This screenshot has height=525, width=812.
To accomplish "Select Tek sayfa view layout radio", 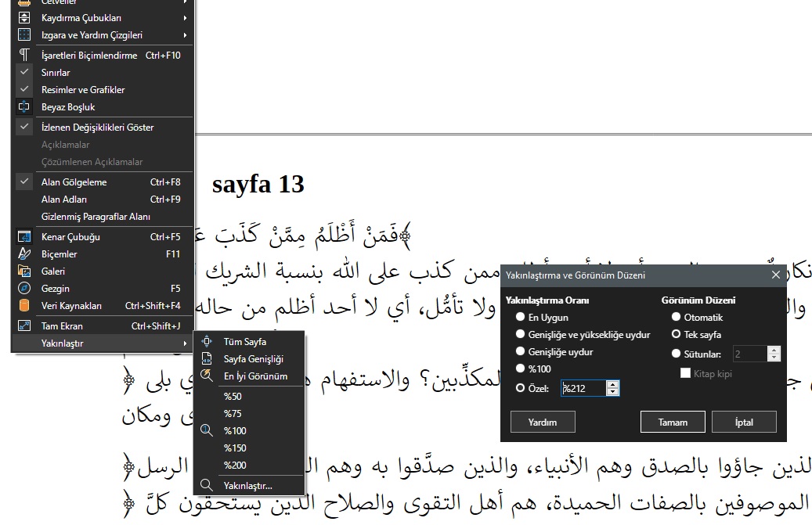I will tap(676, 334).
